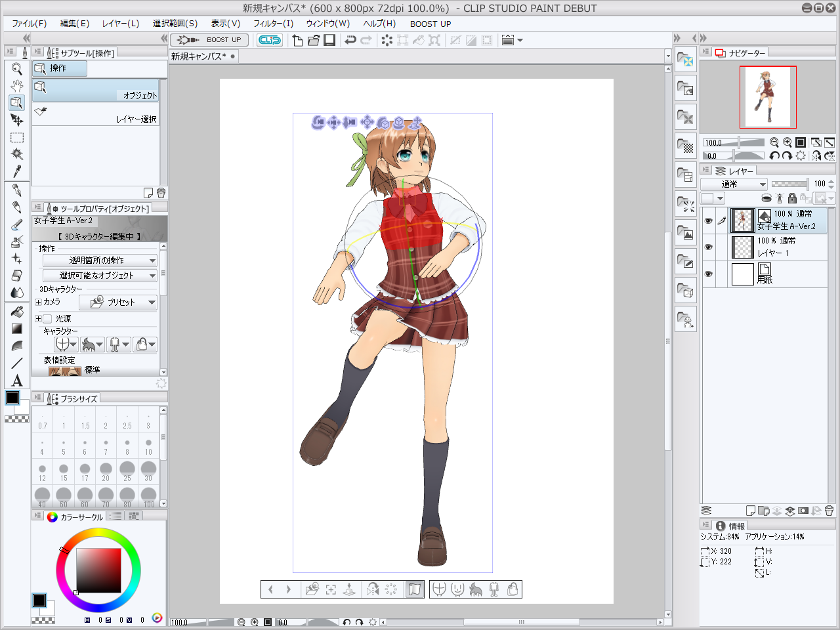The width and height of the screenshot is (840, 630).
Task: Open a file using the toolbar folder icon
Action: [x=314, y=40]
